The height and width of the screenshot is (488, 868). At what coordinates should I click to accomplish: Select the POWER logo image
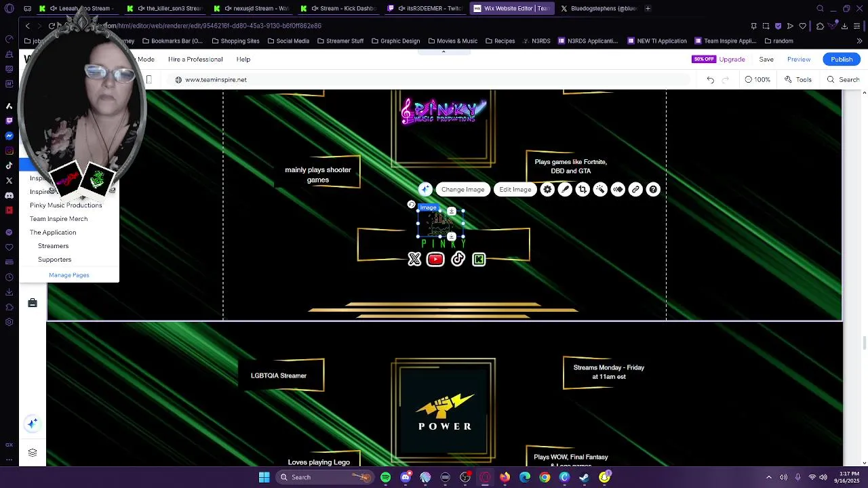(x=444, y=410)
